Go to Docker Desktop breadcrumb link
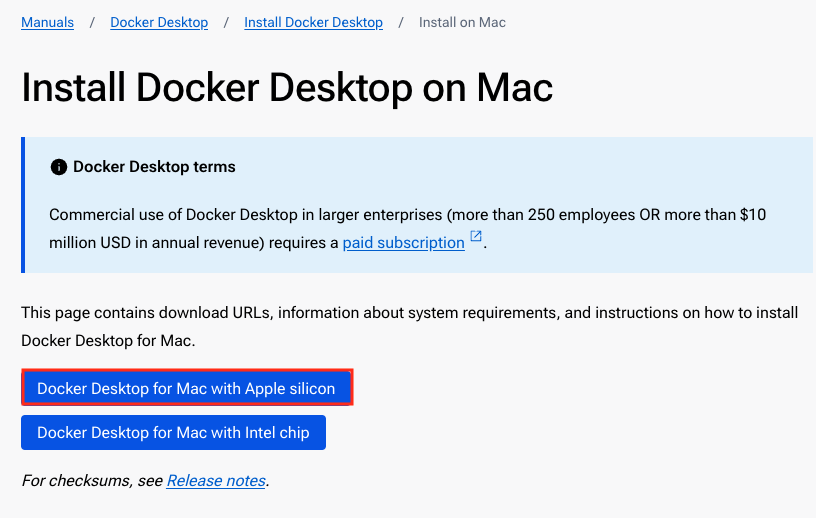This screenshot has height=518, width=816. [x=159, y=22]
